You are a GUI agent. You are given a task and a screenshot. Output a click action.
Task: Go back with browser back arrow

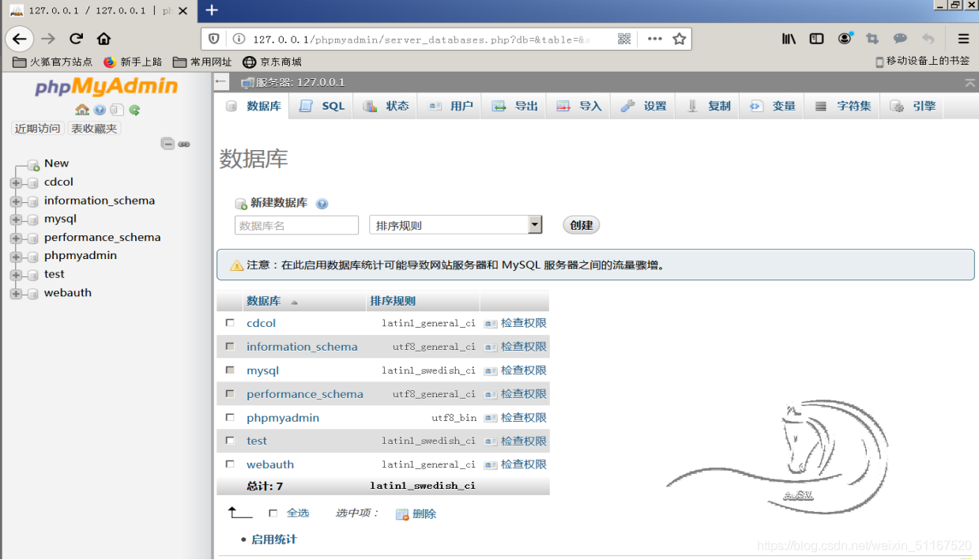20,39
